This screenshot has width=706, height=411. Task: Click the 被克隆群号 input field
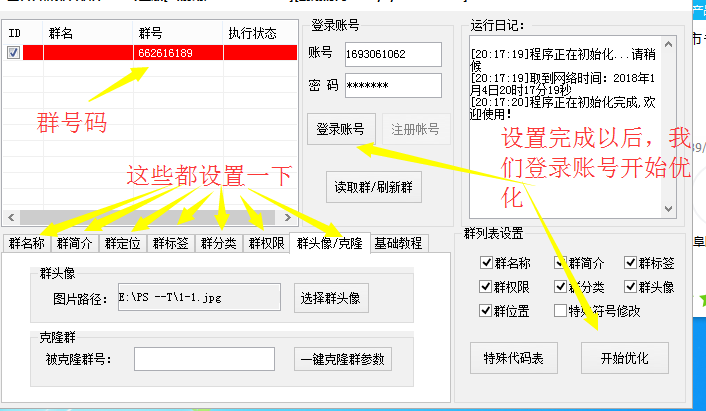pyautogui.click(x=204, y=359)
